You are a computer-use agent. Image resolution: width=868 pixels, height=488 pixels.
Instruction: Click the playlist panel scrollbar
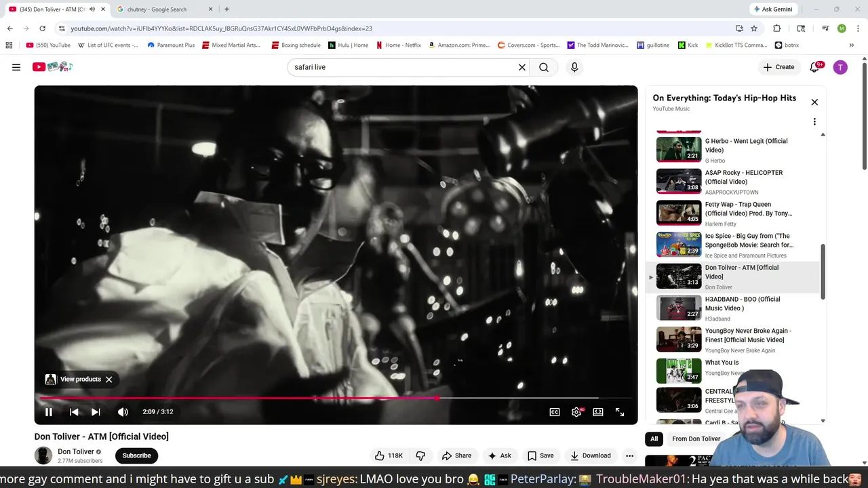pos(823,271)
